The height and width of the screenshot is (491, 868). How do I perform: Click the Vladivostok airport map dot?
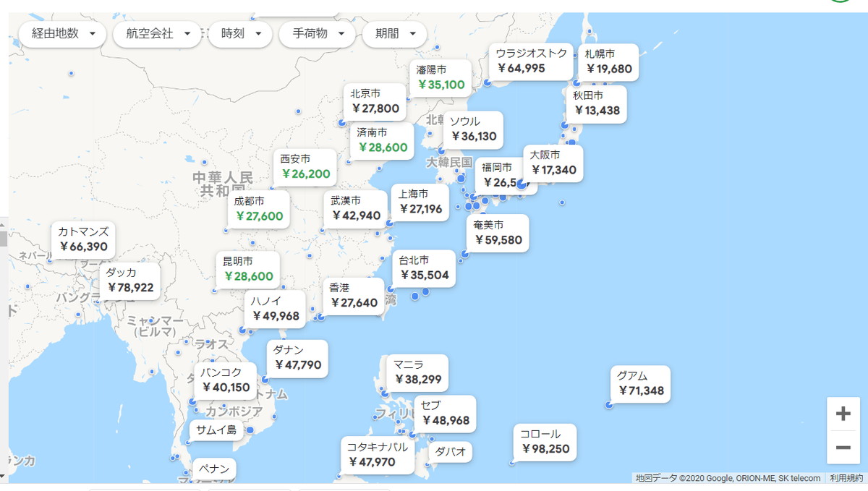[488, 83]
